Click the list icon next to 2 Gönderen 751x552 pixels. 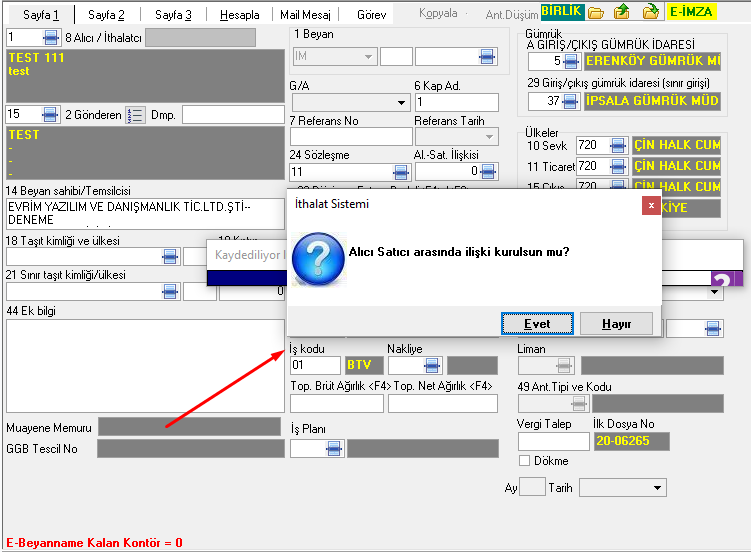pyautogui.click(x=137, y=115)
